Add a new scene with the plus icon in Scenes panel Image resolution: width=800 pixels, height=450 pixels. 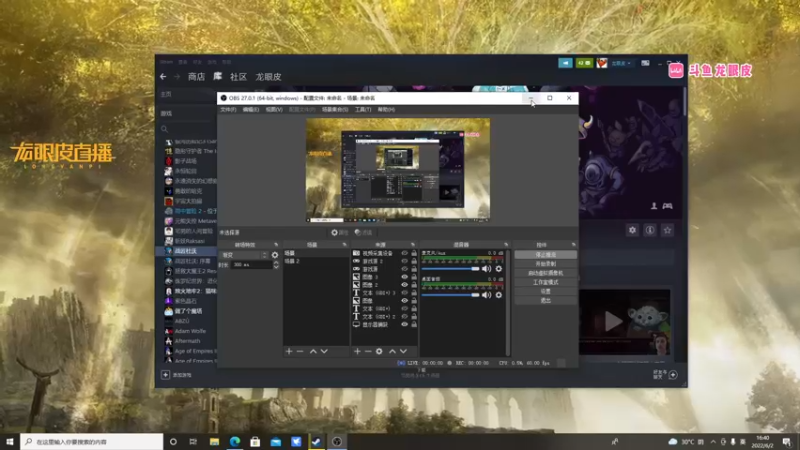tap(289, 352)
